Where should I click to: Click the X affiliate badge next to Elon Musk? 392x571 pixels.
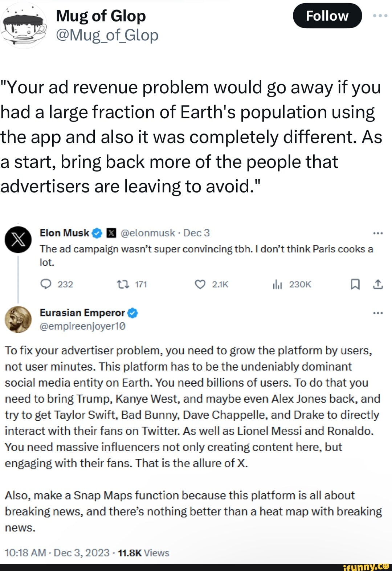click(x=111, y=233)
